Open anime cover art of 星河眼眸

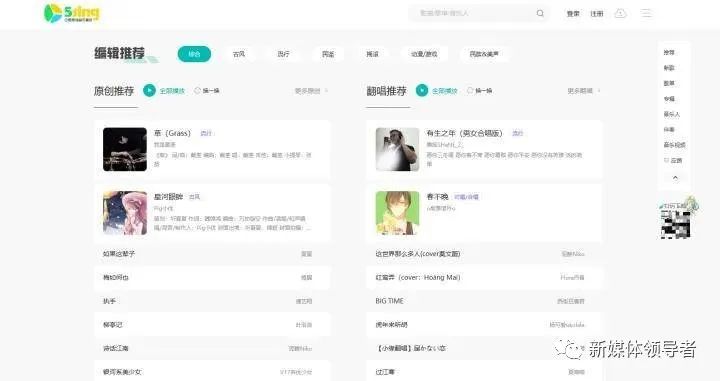(125, 213)
